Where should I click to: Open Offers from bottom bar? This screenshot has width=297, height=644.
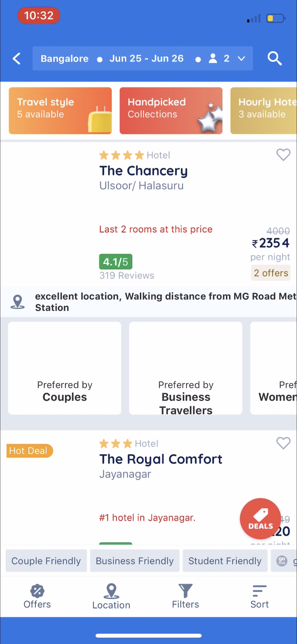pyautogui.click(x=37, y=596)
